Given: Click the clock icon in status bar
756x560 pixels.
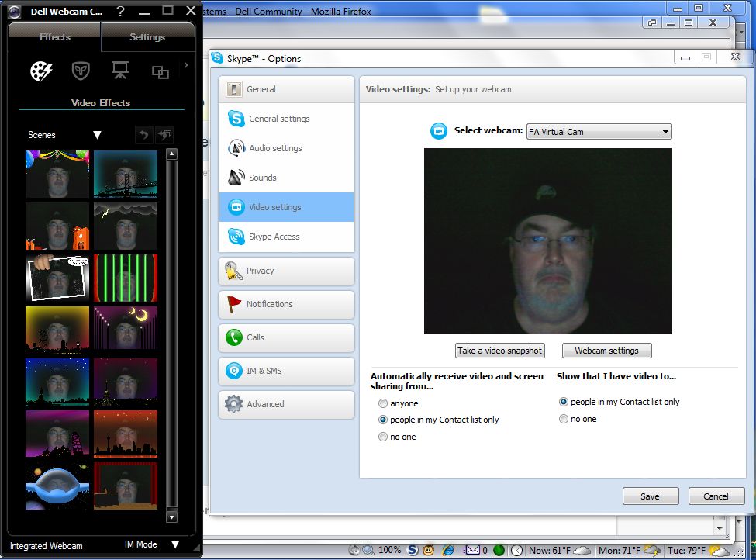Looking at the screenshot, I should tap(517, 550).
